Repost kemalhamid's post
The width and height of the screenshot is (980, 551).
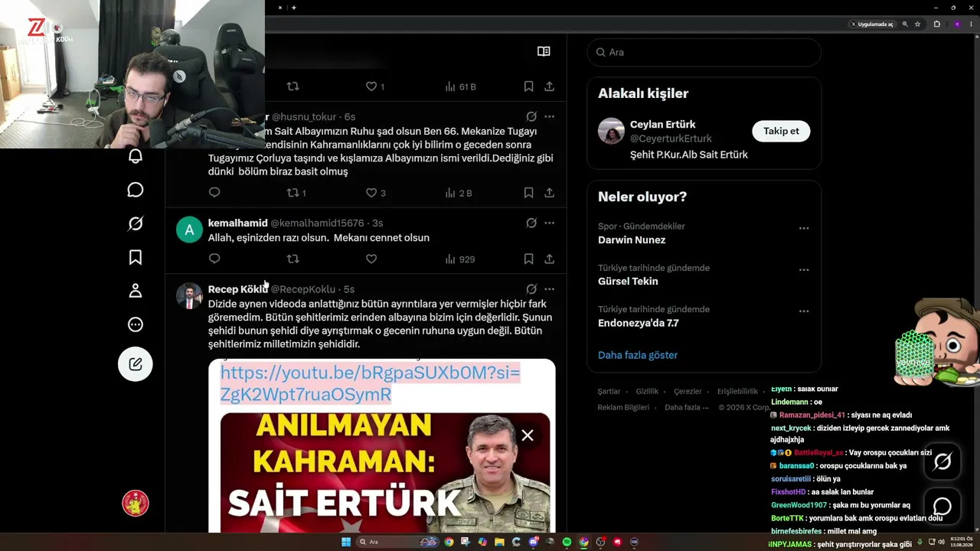point(292,259)
